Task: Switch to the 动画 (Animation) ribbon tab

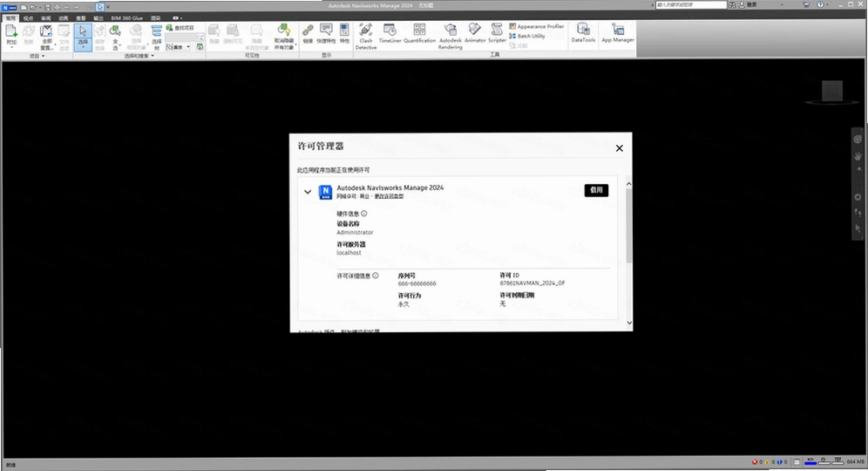Action: point(64,18)
